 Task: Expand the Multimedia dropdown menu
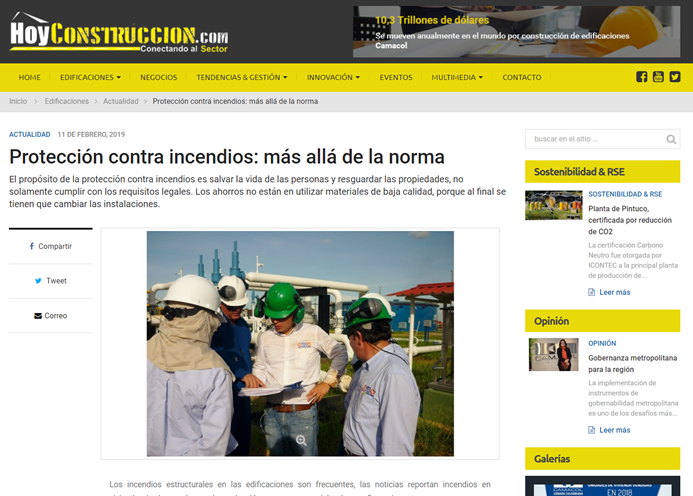click(459, 77)
